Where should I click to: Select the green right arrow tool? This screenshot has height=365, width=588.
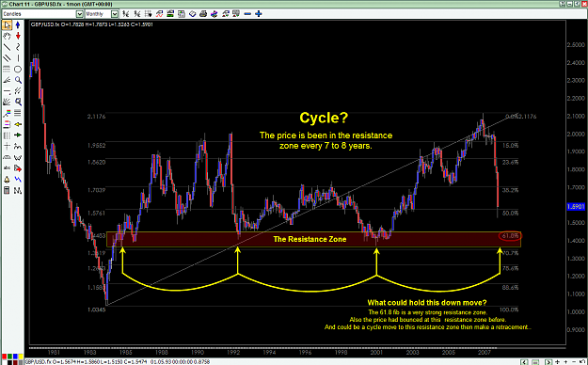point(18,135)
